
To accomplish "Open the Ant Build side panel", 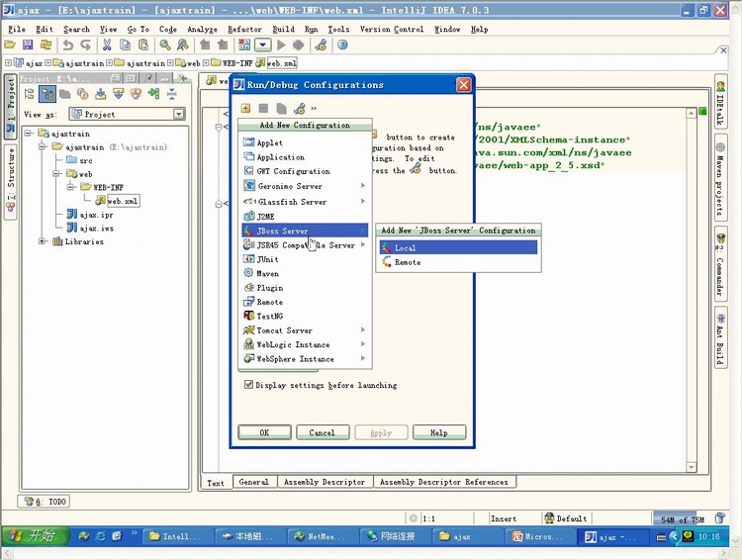I will pyautogui.click(x=720, y=337).
